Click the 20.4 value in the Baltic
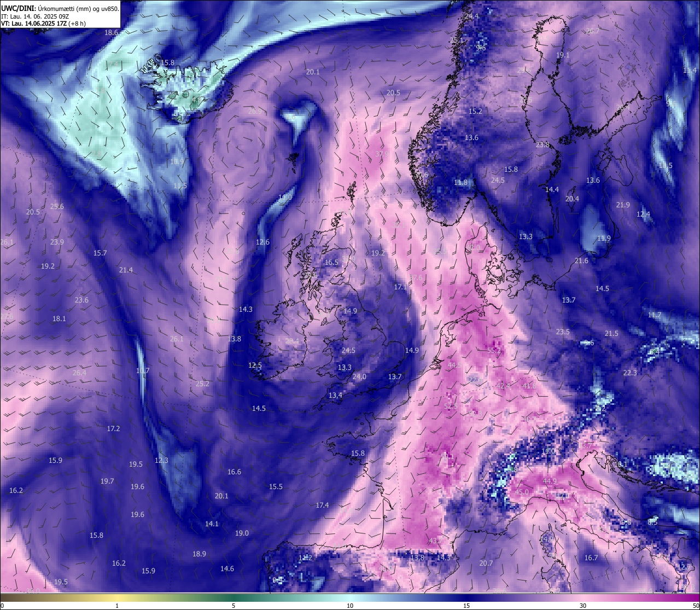This screenshot has height=610, width=700. point(572,199)
